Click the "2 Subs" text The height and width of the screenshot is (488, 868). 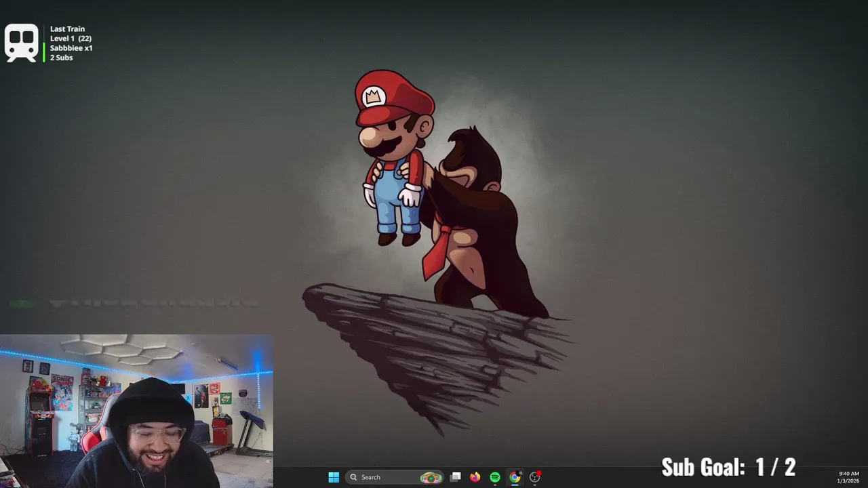(61, 58)
